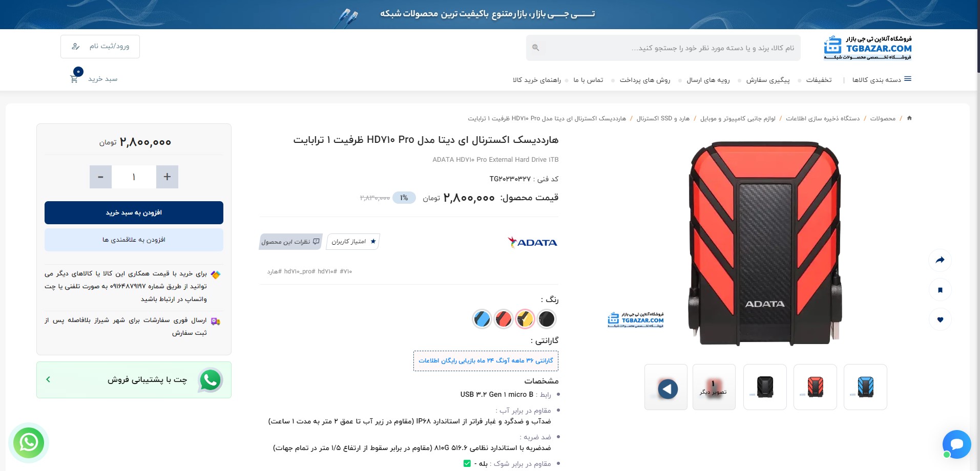
Task: Click the dark blue add to cart button
Action: (134, 212)
